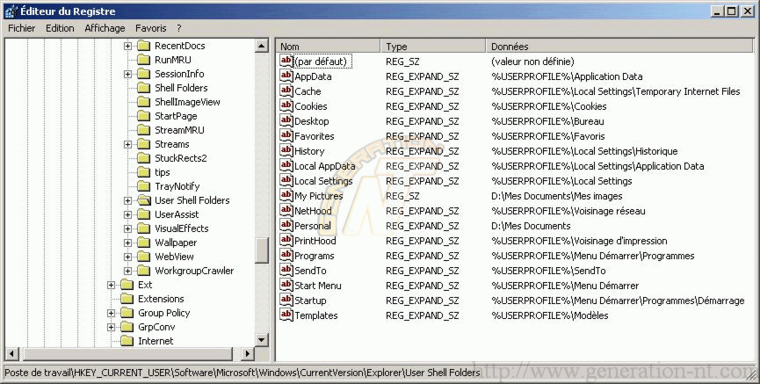This screenshot has height=384, width=760.
Task: Sort values by the Type column header
Action: click(x=433, y=47)
